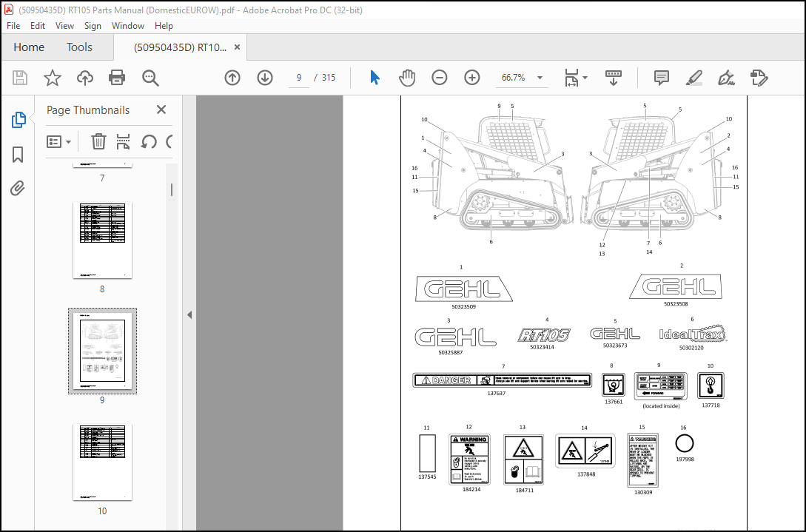Click the Edit PDF stamp icon

pos(759,78)
